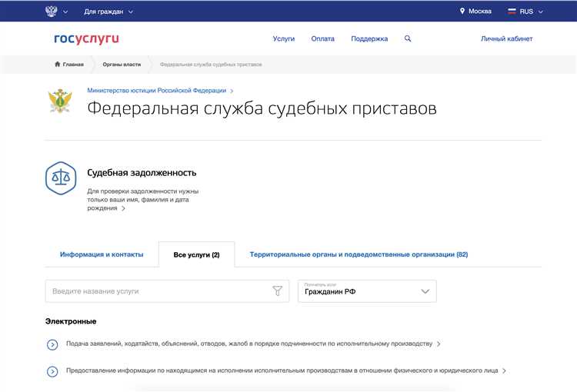Screen dimensions: 577x392
Task: Click the Судебная задолженность description text
Action: click(143, 200)
